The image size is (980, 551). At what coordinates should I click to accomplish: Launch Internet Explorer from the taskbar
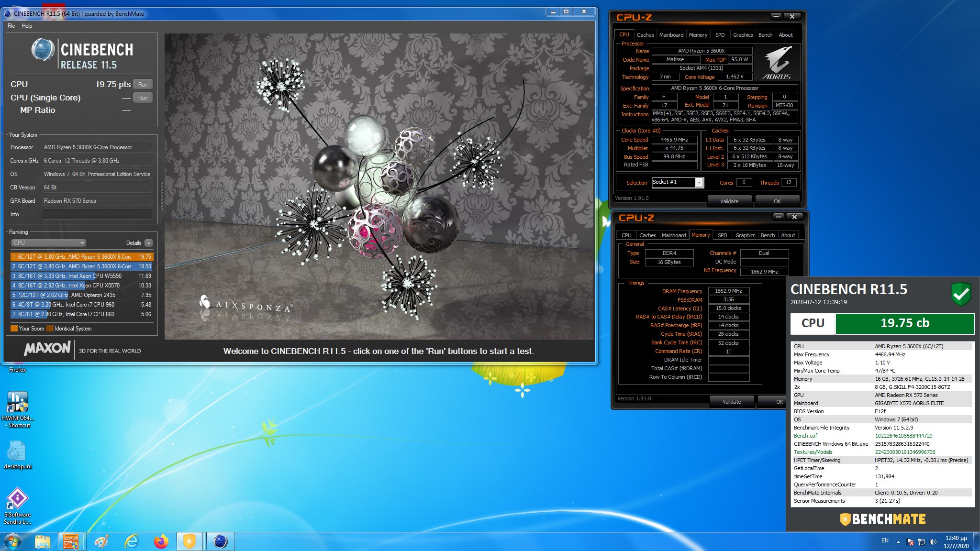[x=131, y=541]
